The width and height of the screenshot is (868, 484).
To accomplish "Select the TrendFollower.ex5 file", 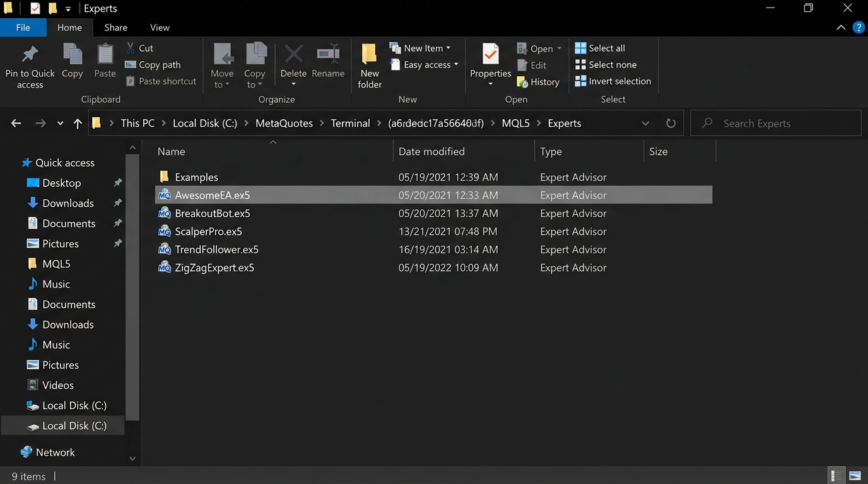I will [x=433, y=250].
